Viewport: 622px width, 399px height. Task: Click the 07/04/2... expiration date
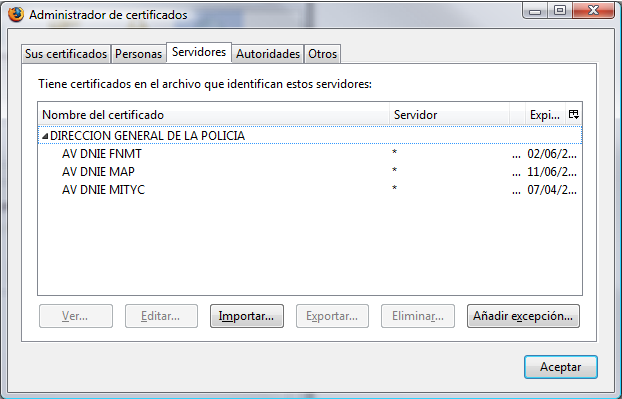[x=552, y=190]
